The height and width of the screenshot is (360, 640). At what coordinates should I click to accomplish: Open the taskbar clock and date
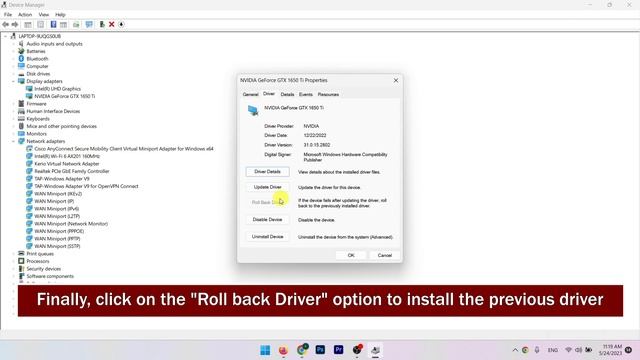[611, 350]
